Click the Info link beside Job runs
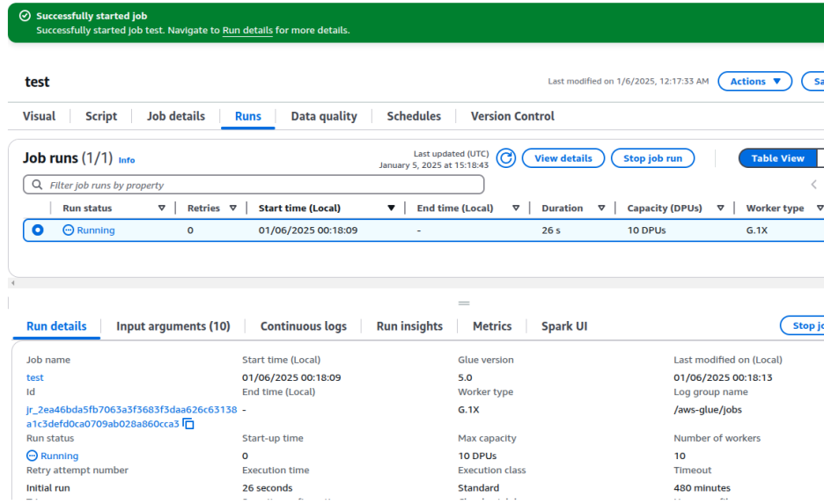Image resolution: width=824 pixels, height=504 pixels. tap(127, 160)
